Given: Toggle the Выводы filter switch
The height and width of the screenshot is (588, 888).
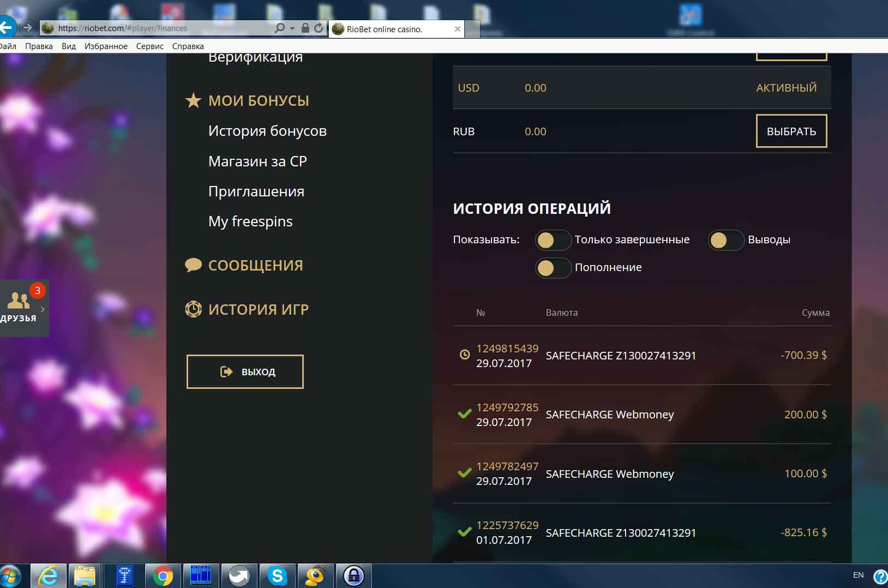Looking at the screenshot, I should pyautogui.click(x=726, y=240).
